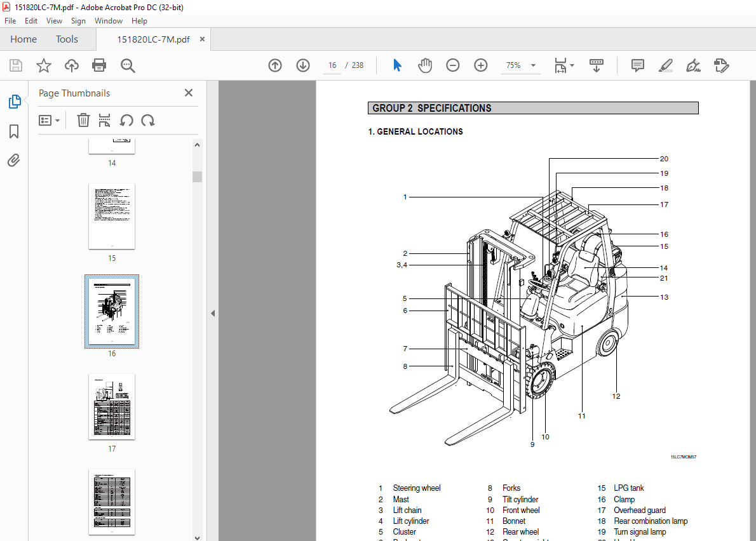The height and width of the screenshot is (541, 756).
Task: Switch to the Tools tab
Action: (x=67, y=39)
